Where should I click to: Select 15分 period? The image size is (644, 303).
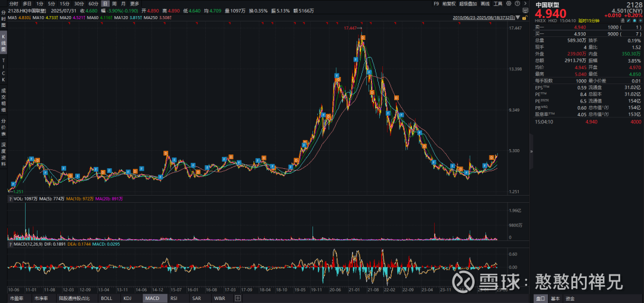(x=64, y=4)
